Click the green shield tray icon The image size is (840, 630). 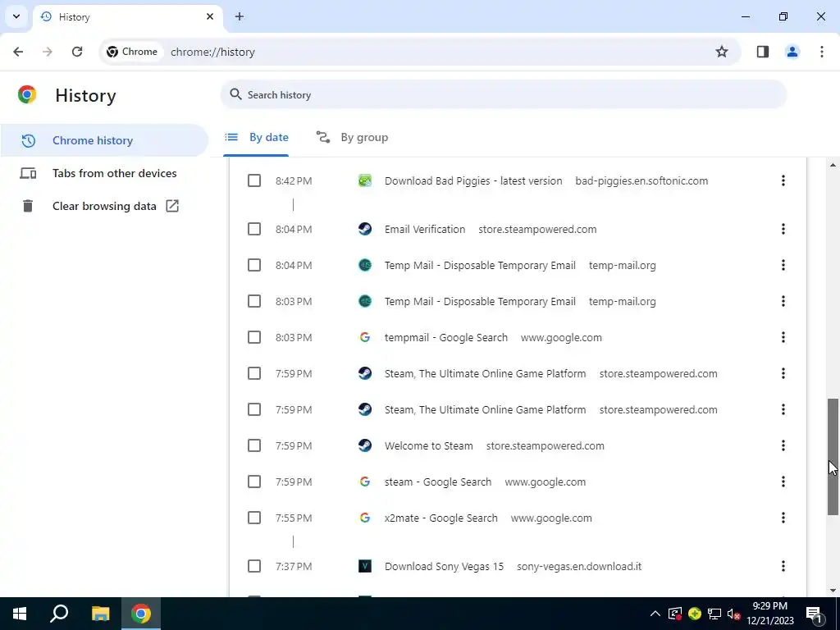(695, 614)
